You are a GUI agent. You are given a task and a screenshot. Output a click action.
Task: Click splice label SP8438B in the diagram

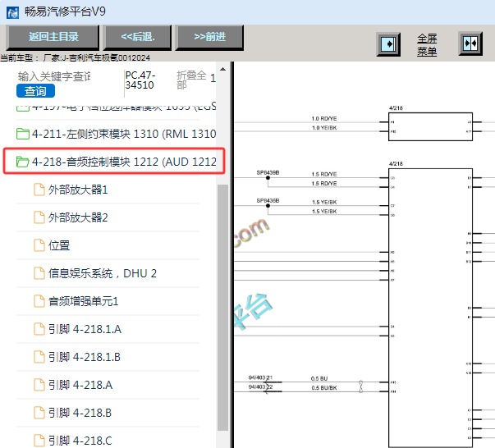[x=268, y=200]
